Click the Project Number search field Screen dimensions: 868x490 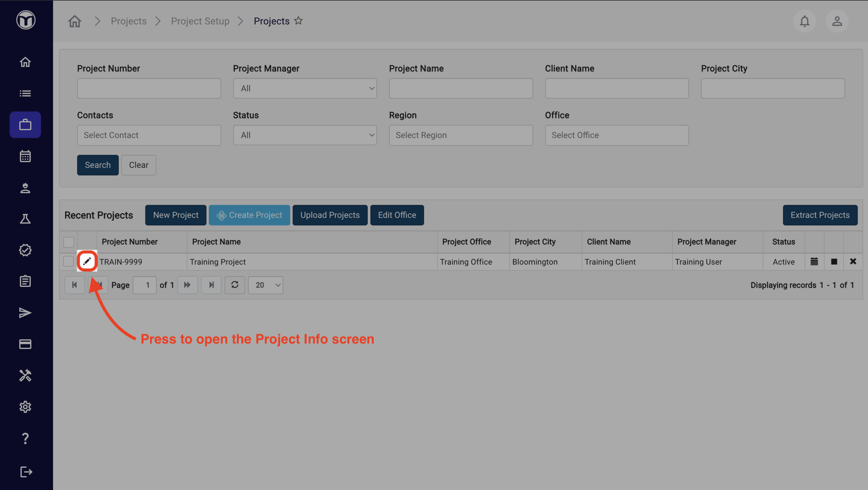149,89
